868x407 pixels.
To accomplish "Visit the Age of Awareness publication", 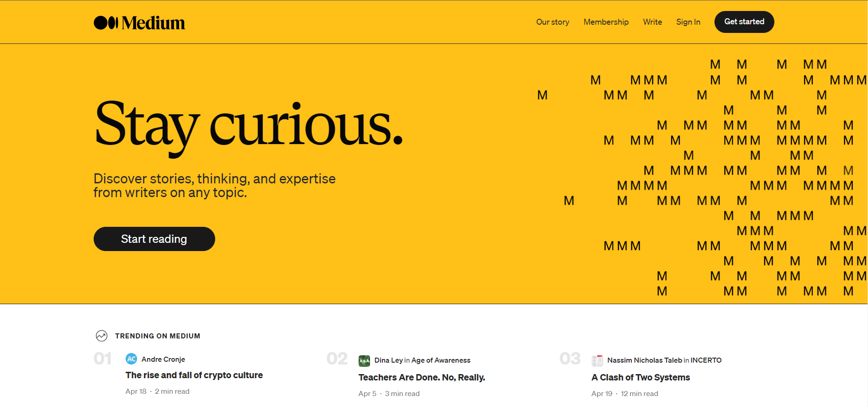I will (441, 360).
